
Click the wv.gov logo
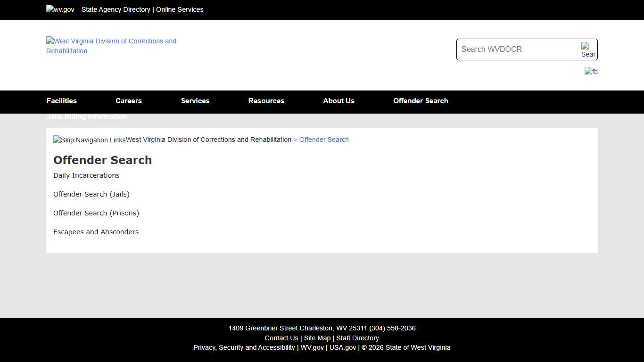click(x=59, y=9)
